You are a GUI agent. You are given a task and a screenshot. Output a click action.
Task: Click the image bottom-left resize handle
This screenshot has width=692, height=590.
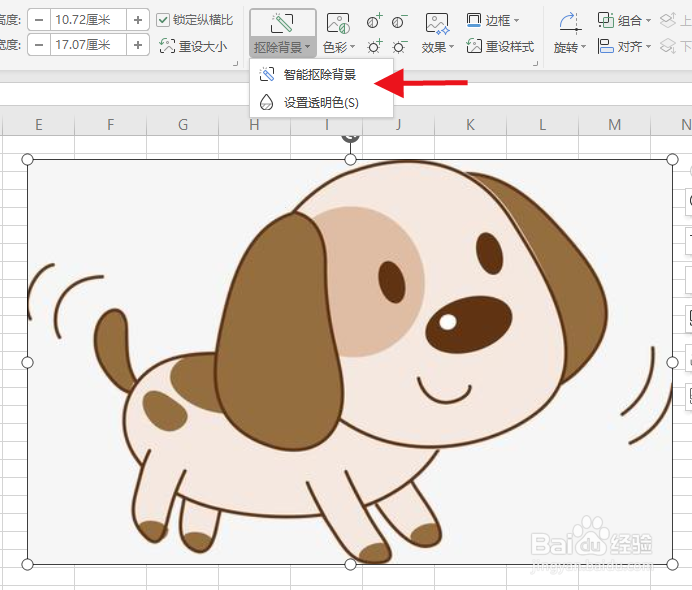27,564
